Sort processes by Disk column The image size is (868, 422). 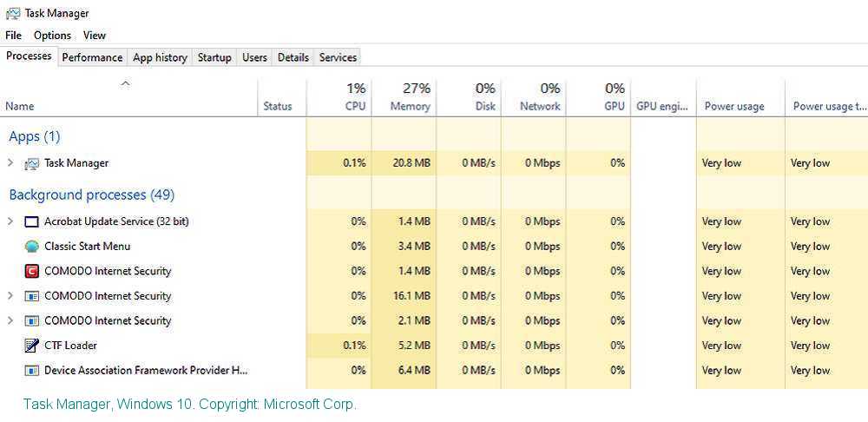[x=469, y=99]
